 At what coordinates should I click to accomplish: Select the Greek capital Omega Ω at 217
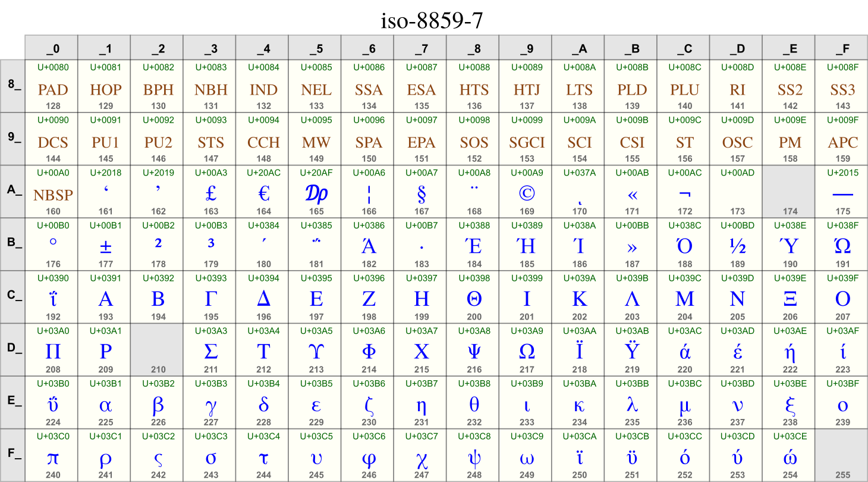(527, 350)
